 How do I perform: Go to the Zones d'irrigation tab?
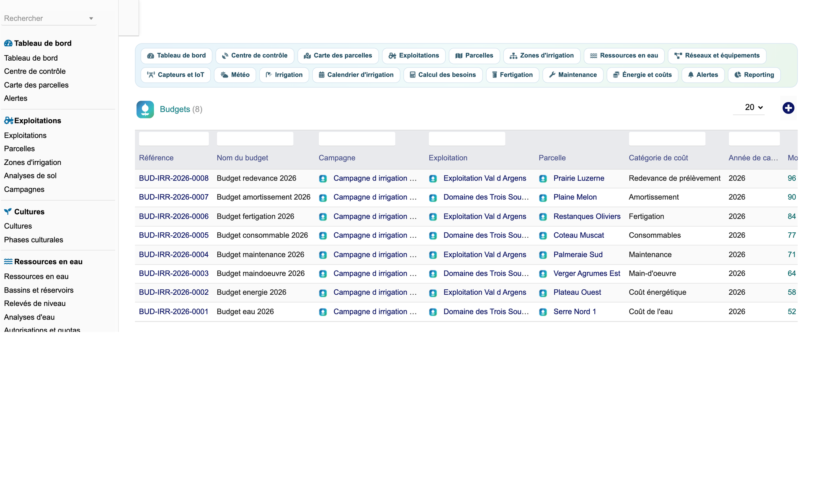click(x=542, y=56)
